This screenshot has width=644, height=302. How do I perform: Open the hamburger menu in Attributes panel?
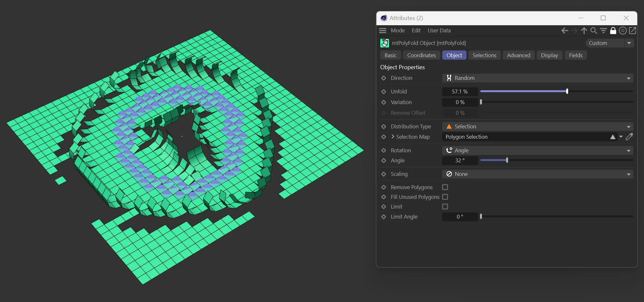pyautogui.click(x=383, y=30)
